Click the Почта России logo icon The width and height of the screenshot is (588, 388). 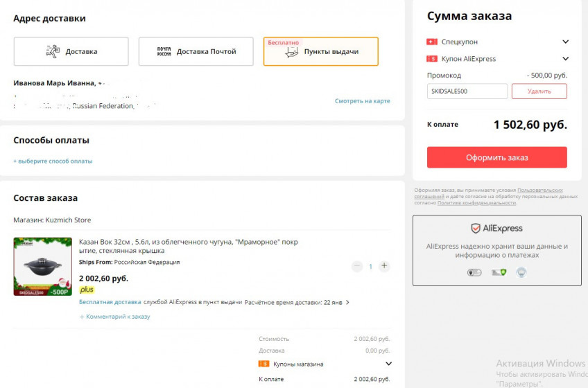(x=164, y=51)
